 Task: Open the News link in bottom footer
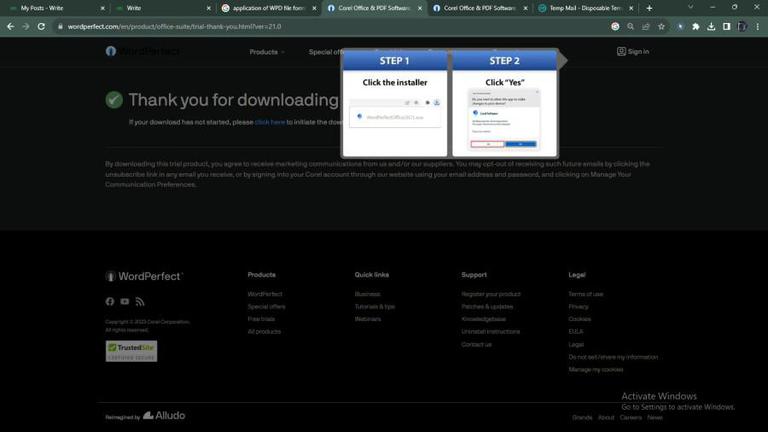pos(655,417)
